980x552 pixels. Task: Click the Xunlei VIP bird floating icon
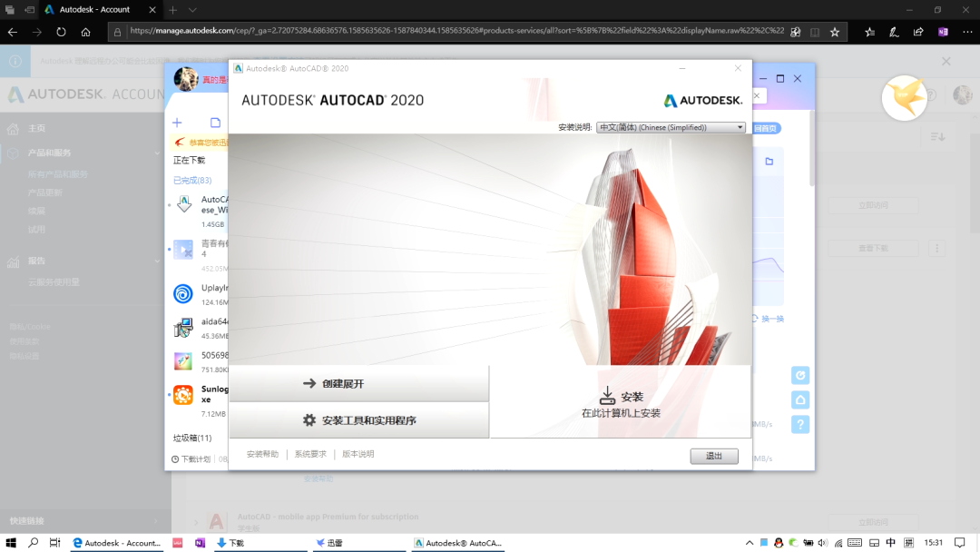(905, 97)
